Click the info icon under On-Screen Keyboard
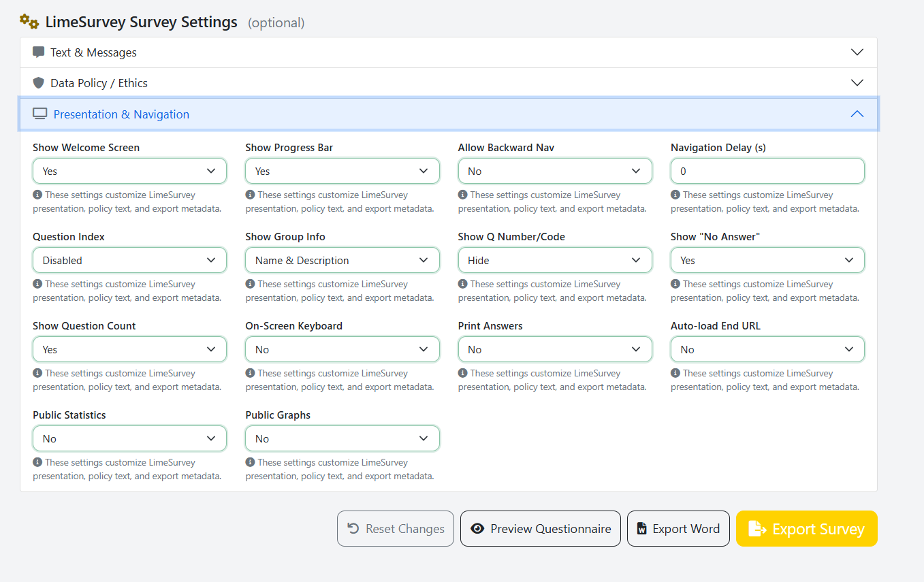 click(250, 373)
